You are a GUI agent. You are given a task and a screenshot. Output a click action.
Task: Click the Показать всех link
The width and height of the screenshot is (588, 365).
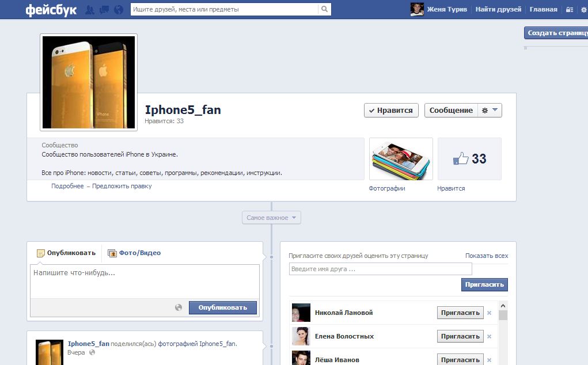pyautogui.click(x=487, y=256)
